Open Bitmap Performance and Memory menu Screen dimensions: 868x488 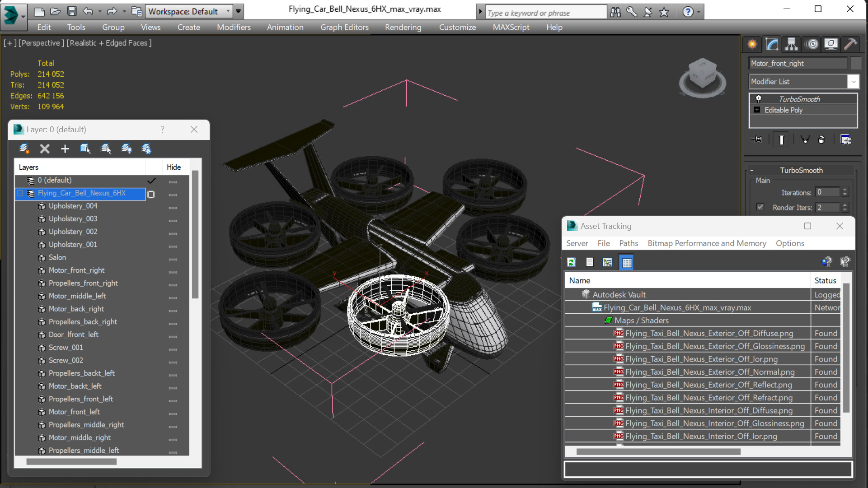[x=707, y=243]
